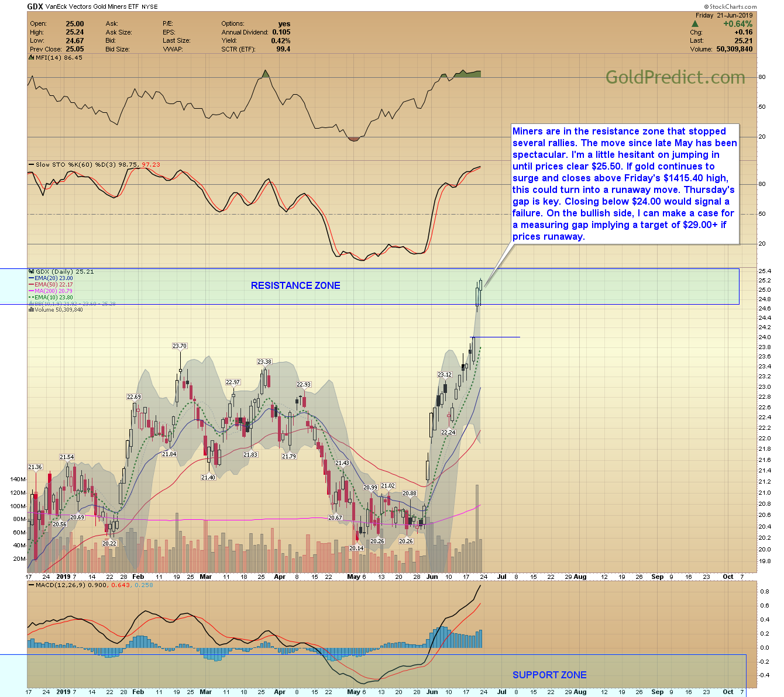This screenshot has height=697, width=784.
Task: Click the tallest June volume bar
Action: point(477,529)
